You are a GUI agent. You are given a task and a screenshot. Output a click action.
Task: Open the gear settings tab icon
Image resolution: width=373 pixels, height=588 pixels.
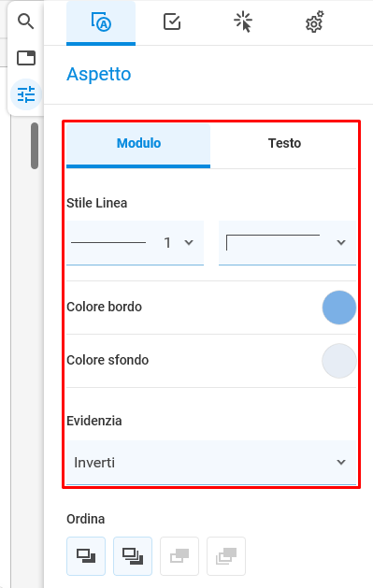(x=314, y=22)
